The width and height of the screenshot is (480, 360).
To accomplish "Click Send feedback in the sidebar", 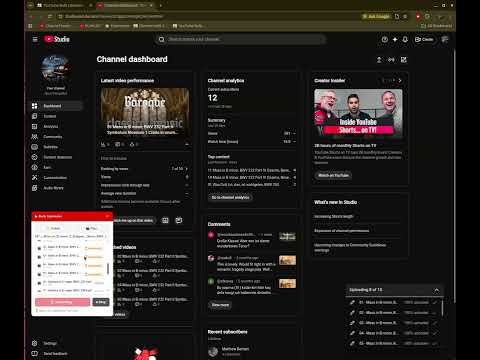I will click(56, 353).
